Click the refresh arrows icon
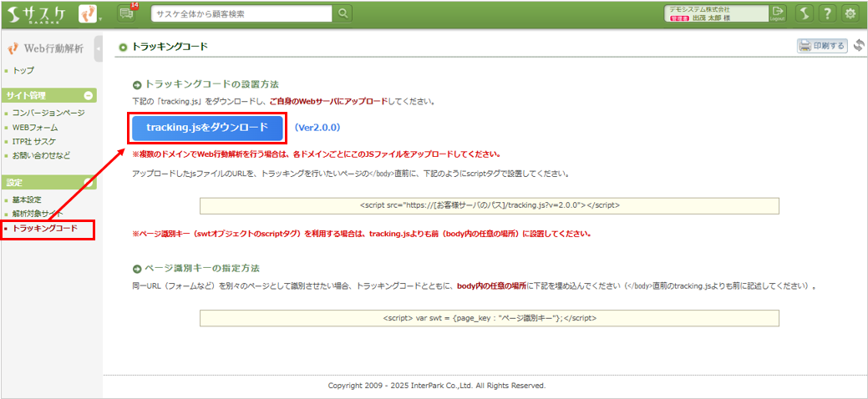 (859, 45)
